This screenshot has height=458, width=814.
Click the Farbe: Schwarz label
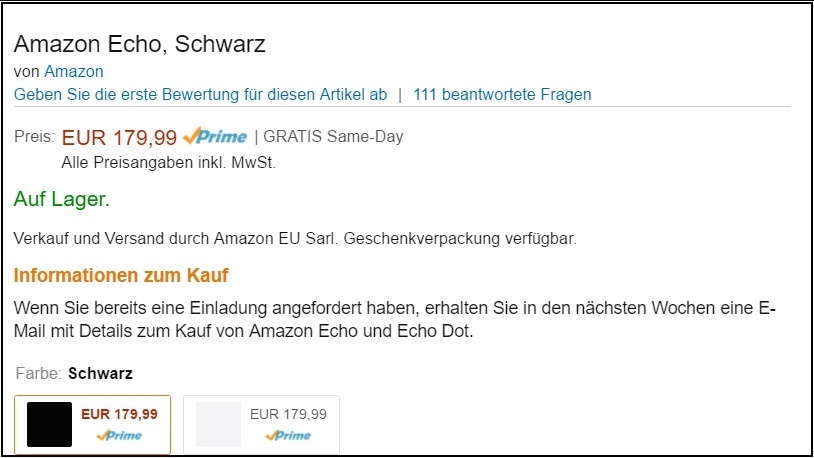coord(75,374)
